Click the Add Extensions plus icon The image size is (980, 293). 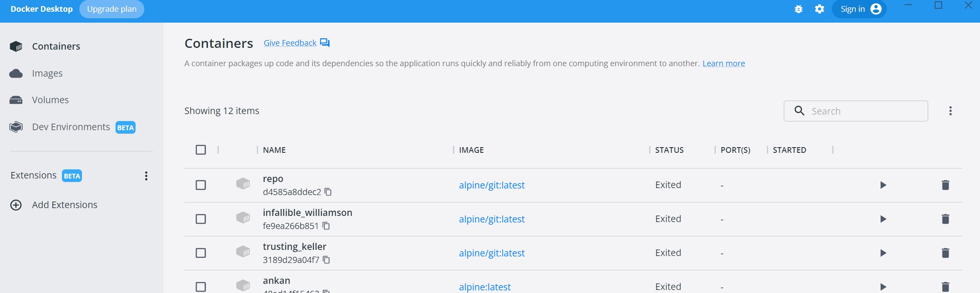[x=16, y=205]
